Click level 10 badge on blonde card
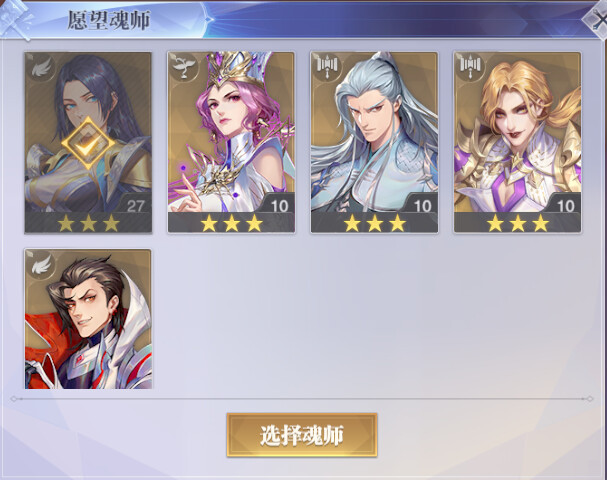The image size is (607, 480). [566, 205]
